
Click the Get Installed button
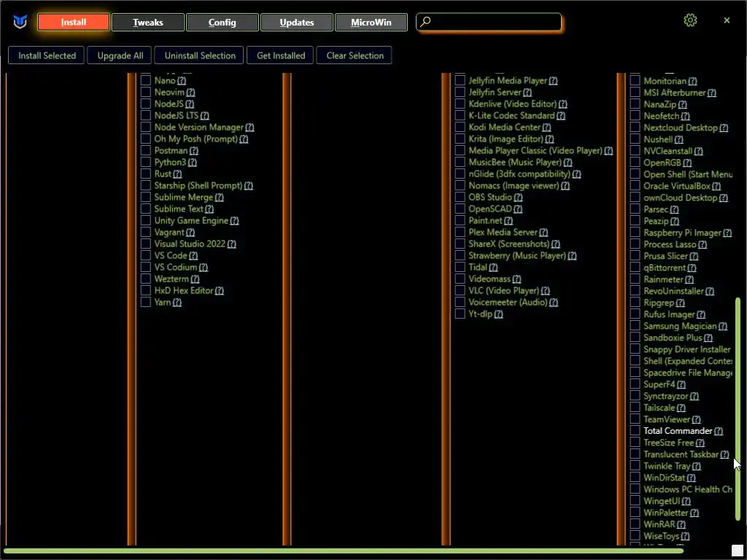(x=281, y=55)
